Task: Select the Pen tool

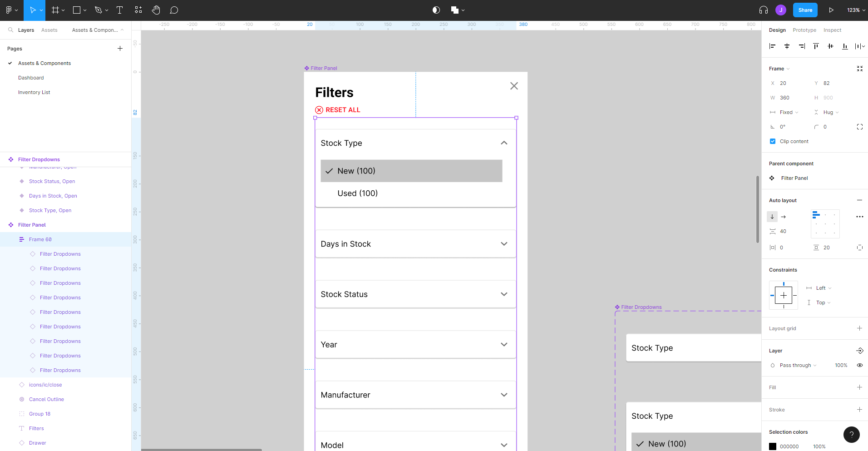Action: [x=99, y=10]
